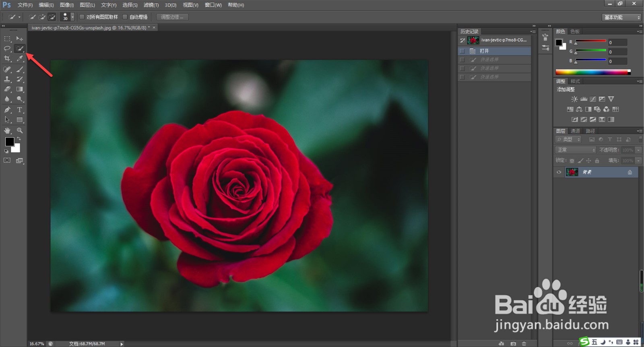This screenshot has height=347, width=644.
Task: Select the Dodge tool
Action: (x=19, y=99)
